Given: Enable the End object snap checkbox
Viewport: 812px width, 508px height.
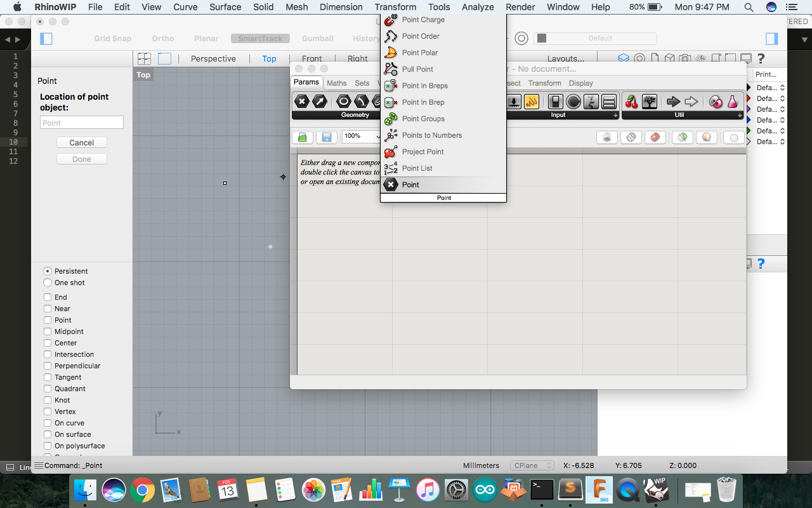Looking at the screenshot, I should [48, 297].
